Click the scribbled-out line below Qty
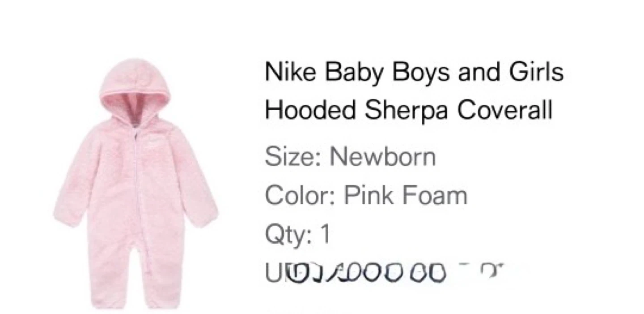The width and height of the screenshot is (644, 314). pyautogui.click(x=385, y=273)
